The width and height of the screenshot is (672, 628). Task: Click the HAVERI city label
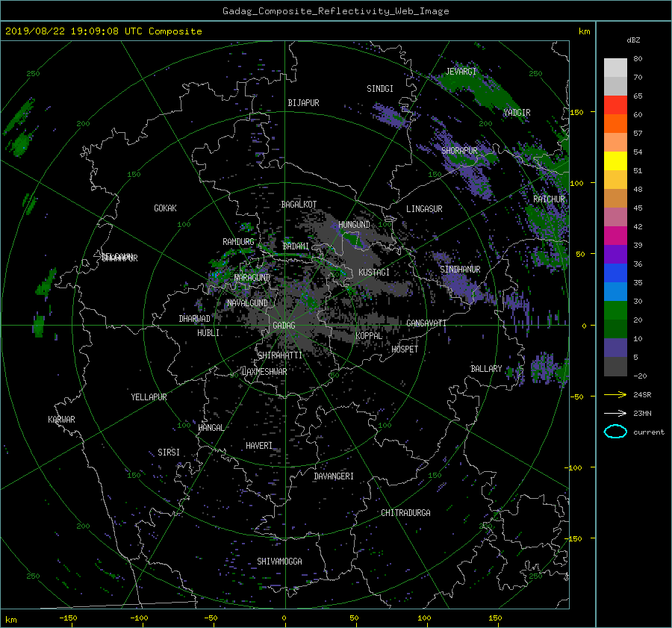pos(259,446)
